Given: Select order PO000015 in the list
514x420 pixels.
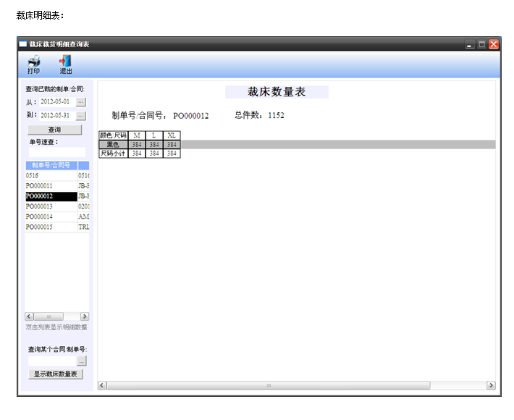Looking at the screenshot, I should click(x=50, y=227).
